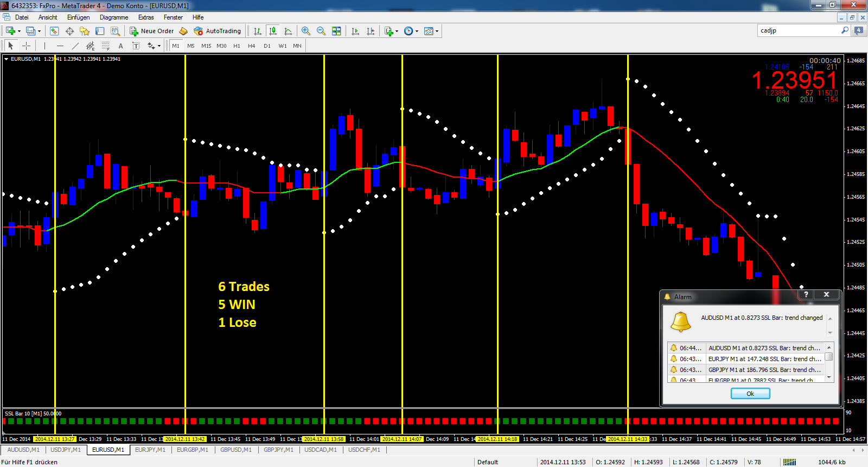Tile chart windows with the grid icon
Viewport: 868px width, 467px height.
tap(336, 31)
